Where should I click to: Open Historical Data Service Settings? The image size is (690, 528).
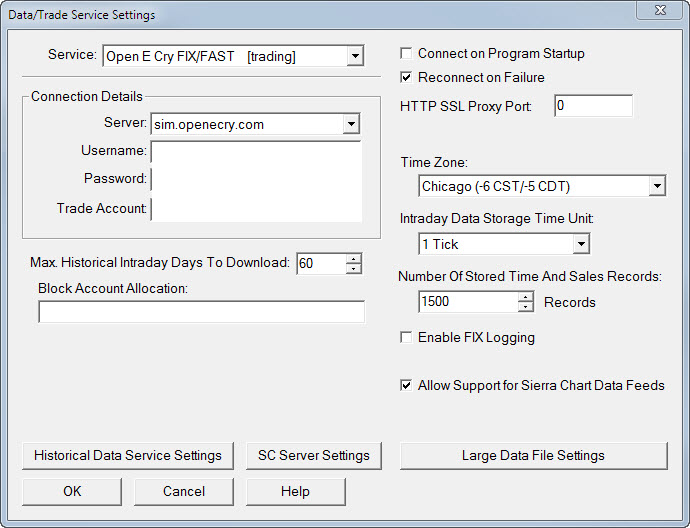128,455
